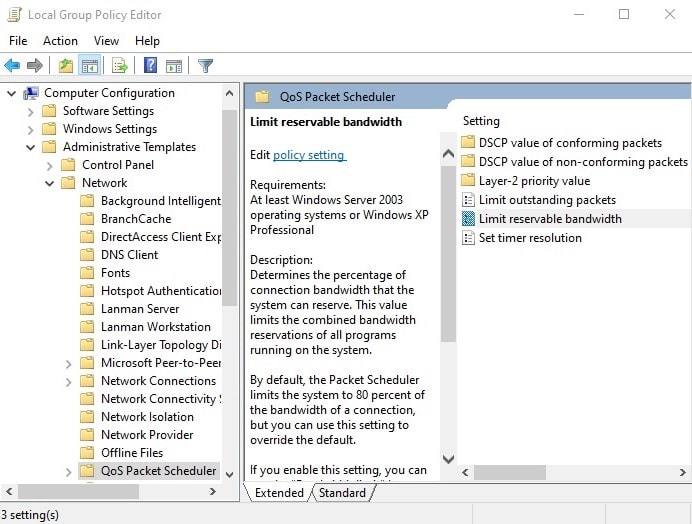Click the Forward arrow toolbar icon
The width and height of the screenshot is (692, 524).
tap(34, 66)
